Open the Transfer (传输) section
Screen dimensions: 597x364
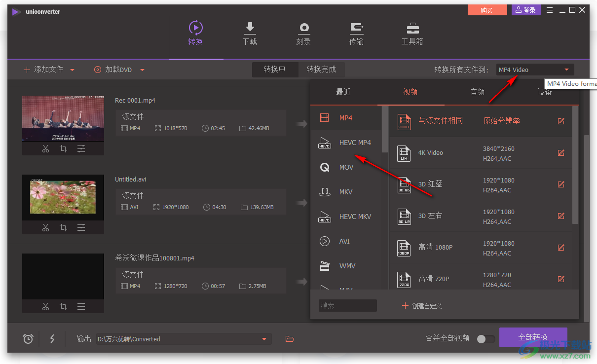pos(356,34)
